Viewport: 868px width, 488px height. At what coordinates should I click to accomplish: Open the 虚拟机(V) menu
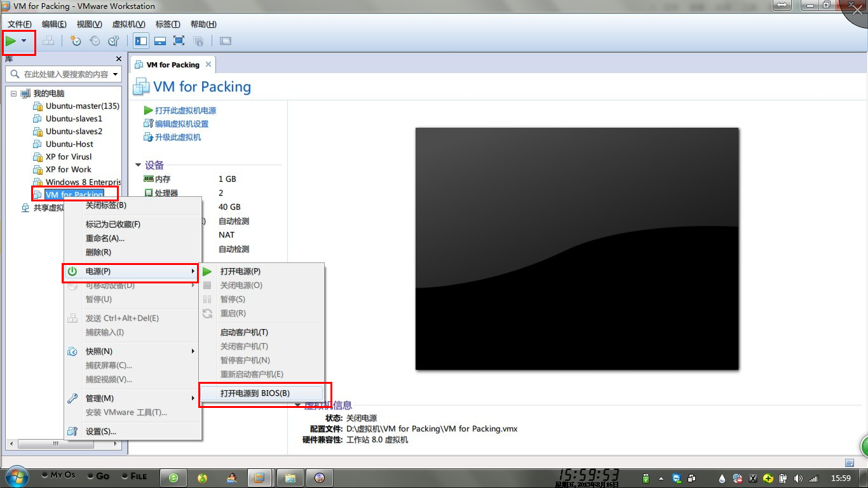(x=128, y=24)
